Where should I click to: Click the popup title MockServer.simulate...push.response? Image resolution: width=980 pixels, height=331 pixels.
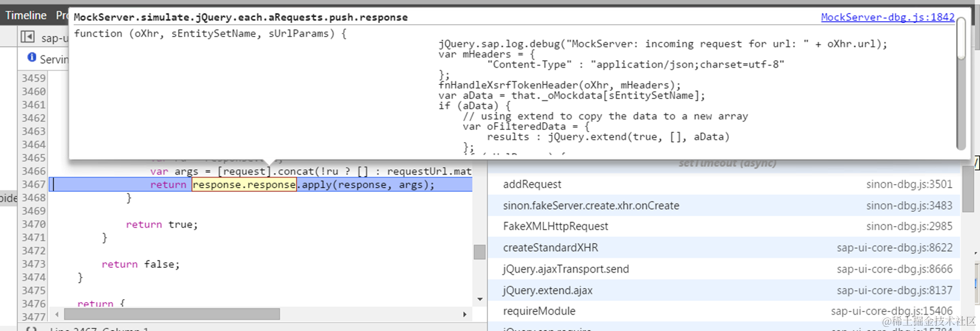click(x=240, y=17)
